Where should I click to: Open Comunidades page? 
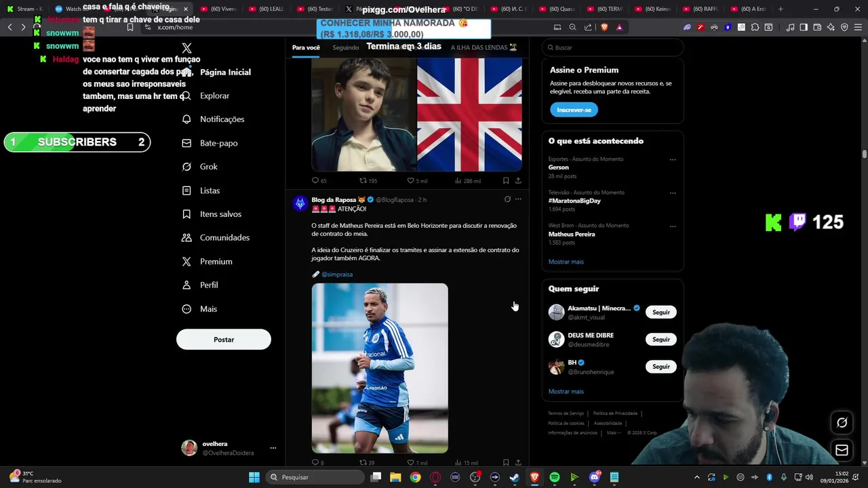click(216, 238)
